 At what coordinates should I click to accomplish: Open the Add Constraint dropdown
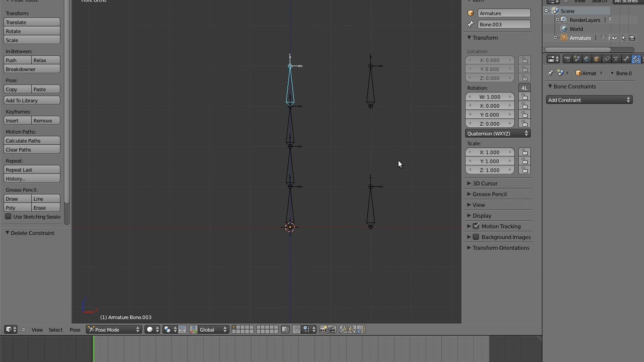(x=589, y=100)
